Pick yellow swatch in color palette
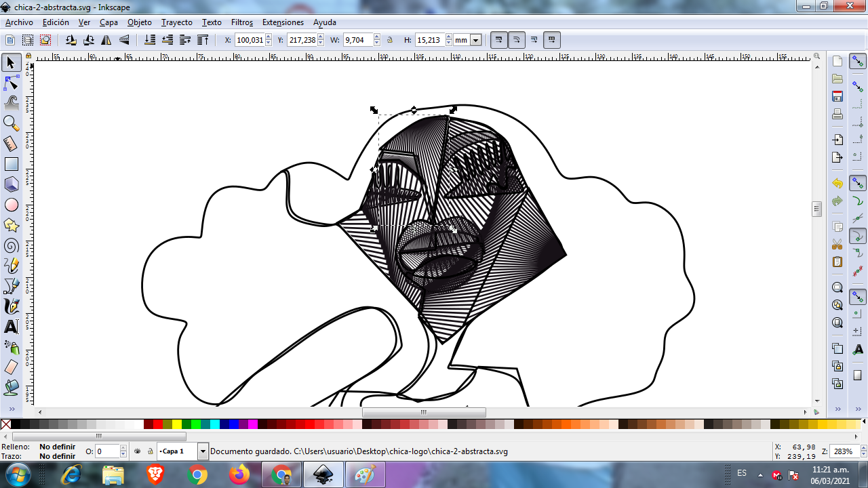 click(177, 424)
